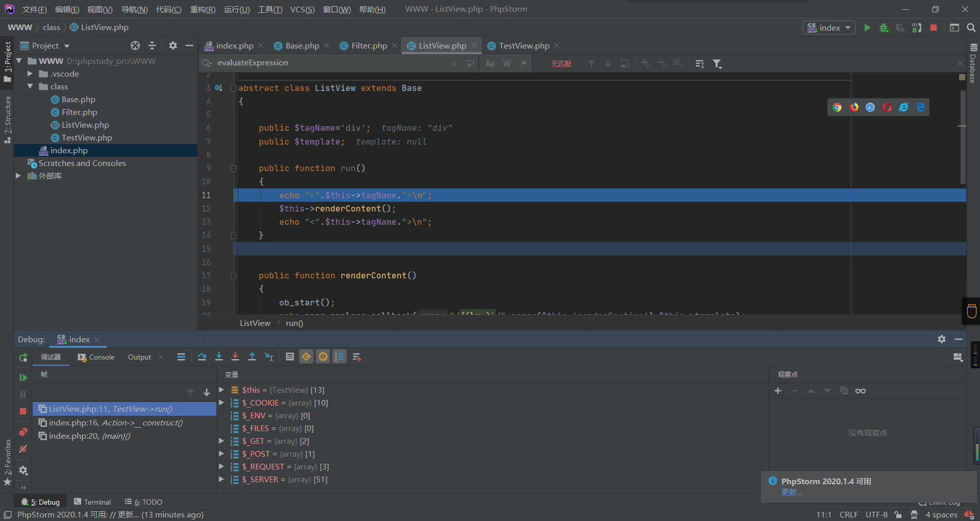Open the index run configuration dropdown
This screenshot has width=980, height=521.
click(x=829, y=28)
